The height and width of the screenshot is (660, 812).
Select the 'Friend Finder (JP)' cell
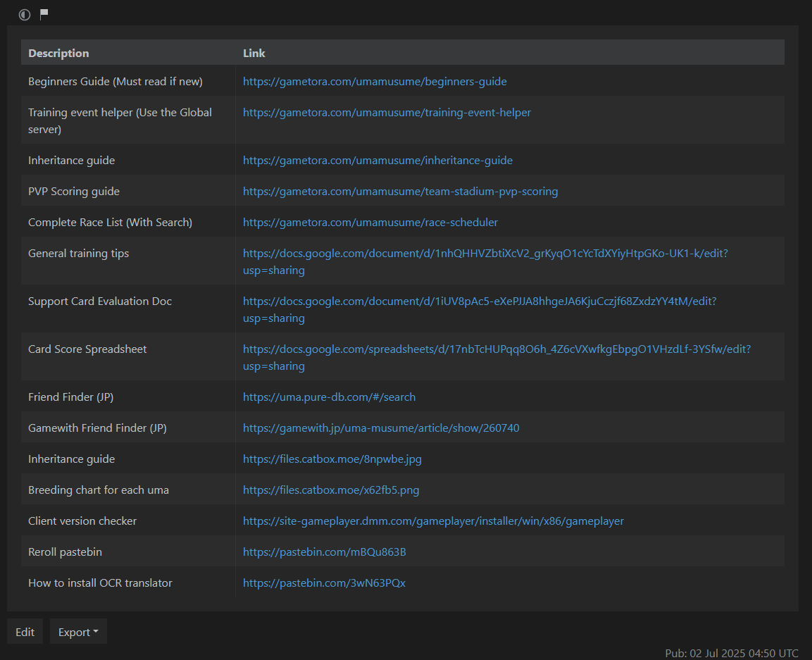coord(128,397)
